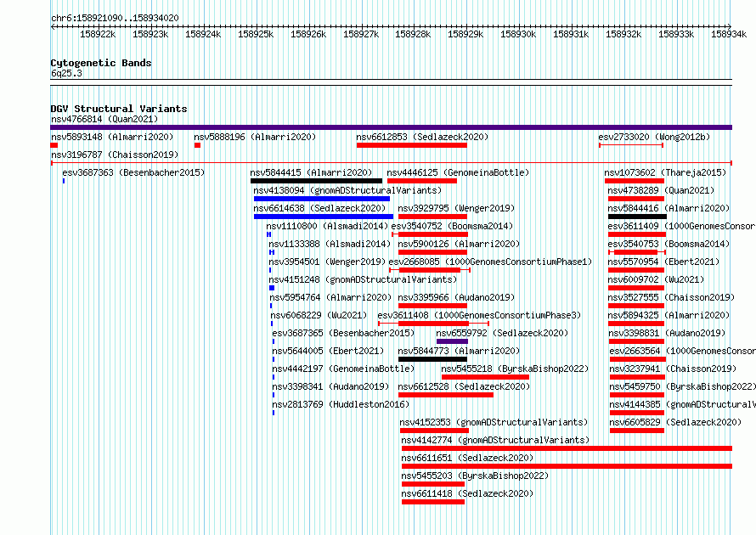Click esv3687363 (Besenbacher2015) label
The width and height of the screenshot is (756, 535).
pyautogui.click(x=133, y=172)
